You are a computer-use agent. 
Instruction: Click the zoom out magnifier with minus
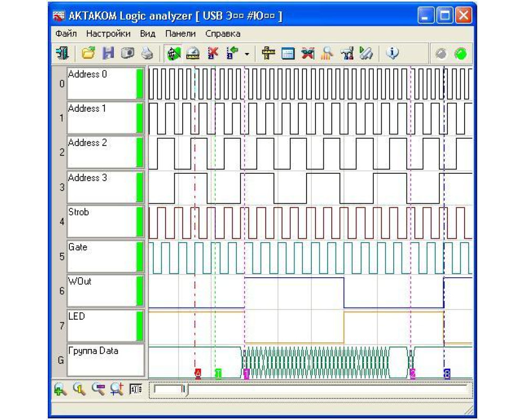(x=98, y=389)
